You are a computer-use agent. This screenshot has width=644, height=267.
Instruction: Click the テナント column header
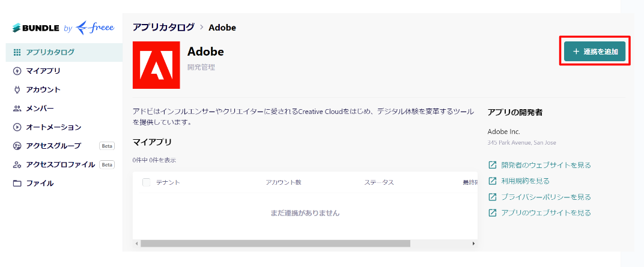coord(168,182)
